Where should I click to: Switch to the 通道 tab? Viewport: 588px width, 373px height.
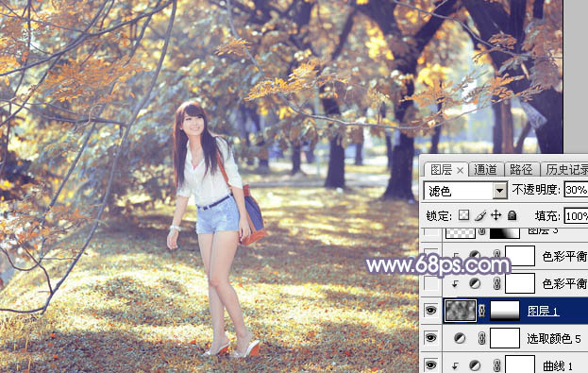tap(485, 170)
